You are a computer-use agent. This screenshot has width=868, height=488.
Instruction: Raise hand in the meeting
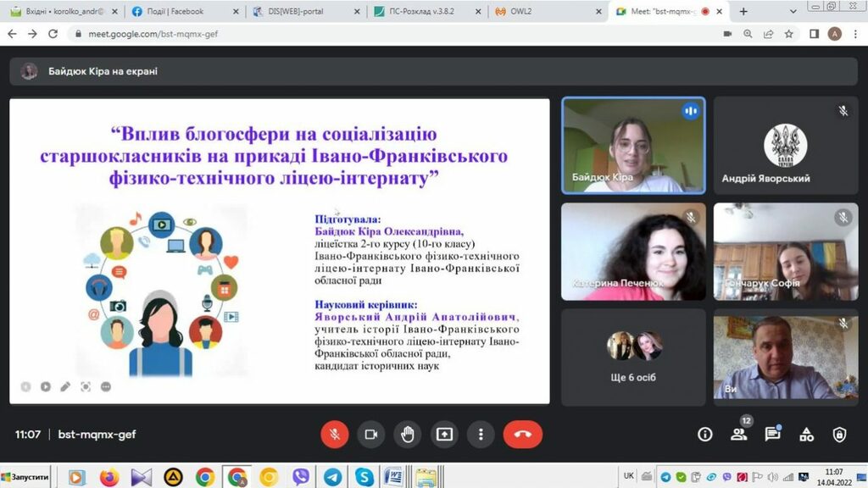coord(408,435)
